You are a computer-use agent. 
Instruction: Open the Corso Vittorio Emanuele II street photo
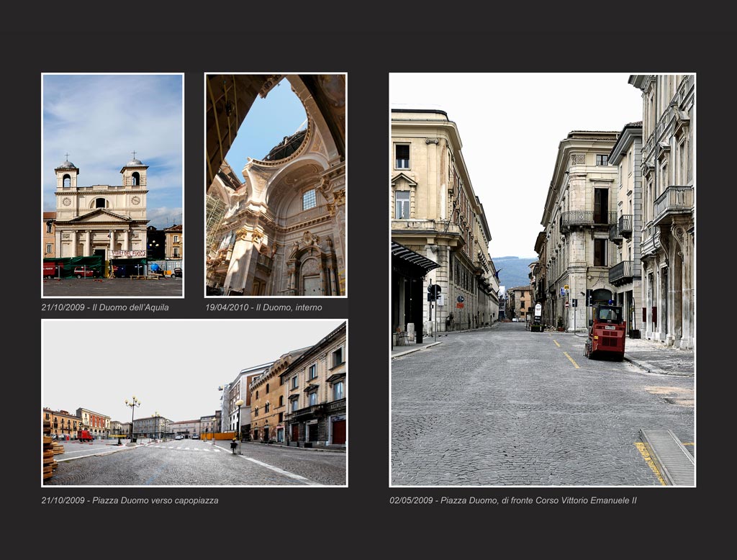(543, 280)
